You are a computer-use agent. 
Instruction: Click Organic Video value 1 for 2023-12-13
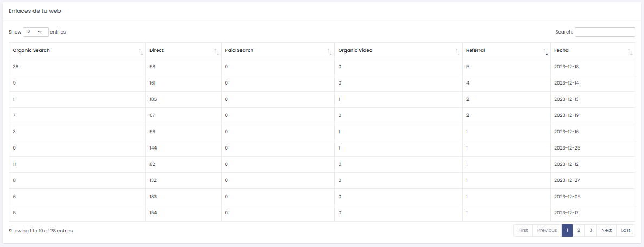(x=339, y=99)
